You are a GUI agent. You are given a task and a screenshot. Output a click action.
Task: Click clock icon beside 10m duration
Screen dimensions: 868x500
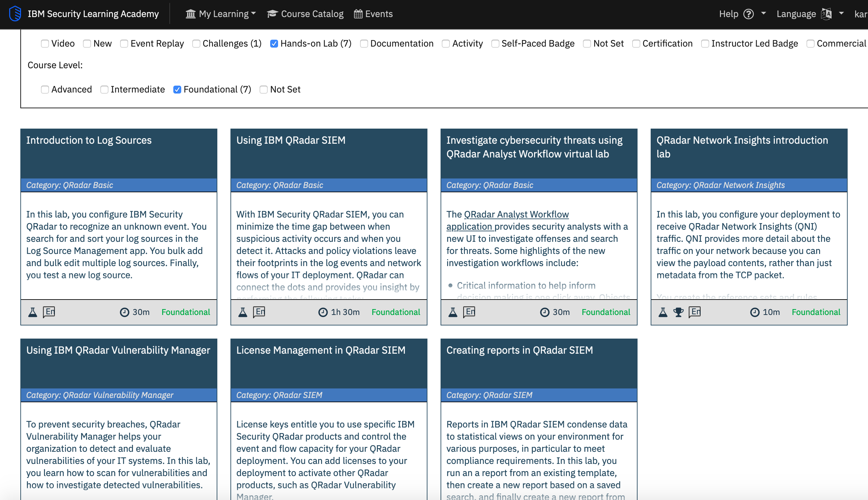coord(755,312)
